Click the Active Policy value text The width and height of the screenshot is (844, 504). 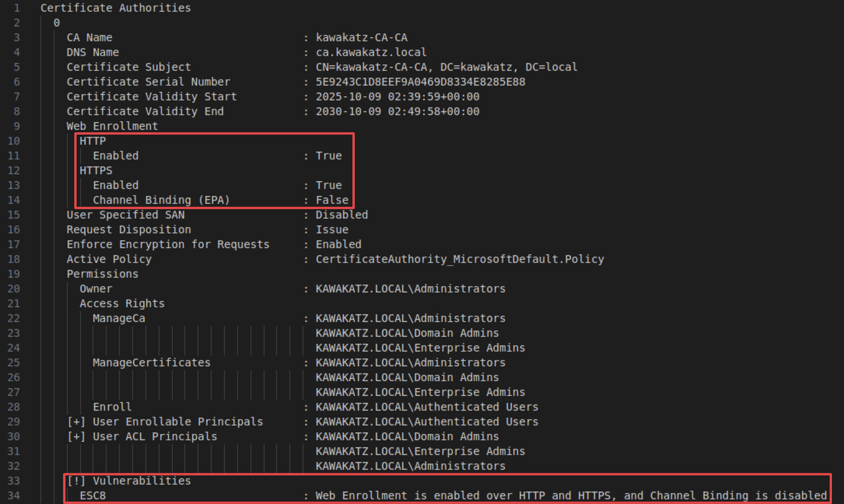[x=459, y=259]
